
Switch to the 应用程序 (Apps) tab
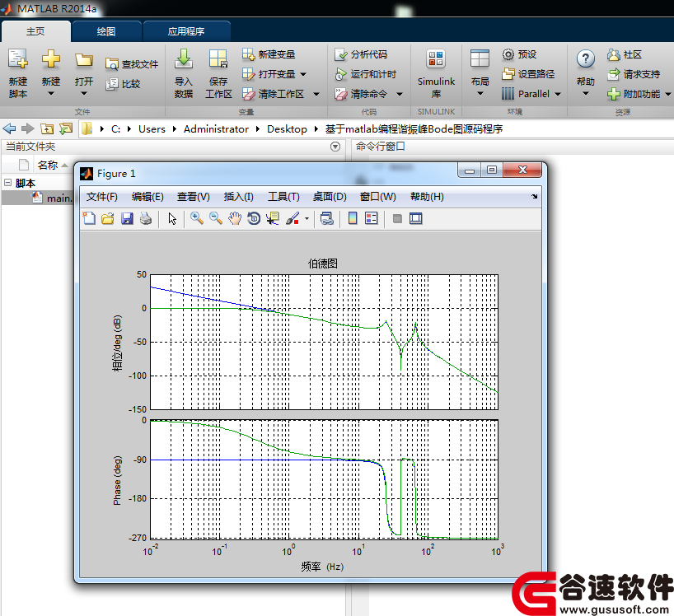click(x=186, y=31)
